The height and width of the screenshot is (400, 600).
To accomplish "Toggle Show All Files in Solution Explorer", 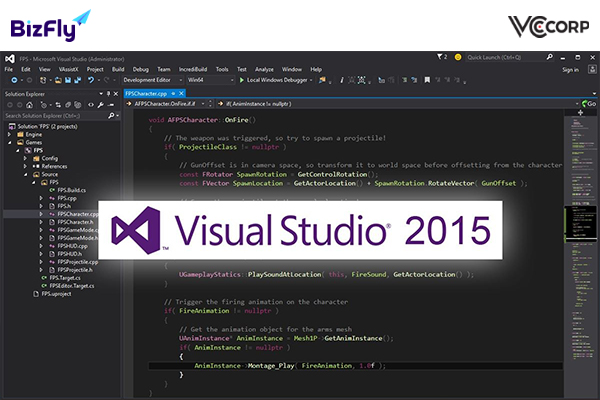I will click(x=78, y=105).
